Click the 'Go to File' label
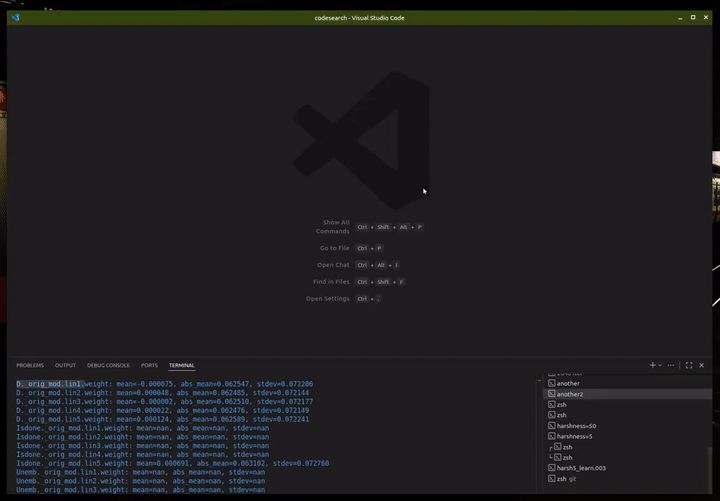This screenshot has height=501, width=720. (x=334, y=248)
